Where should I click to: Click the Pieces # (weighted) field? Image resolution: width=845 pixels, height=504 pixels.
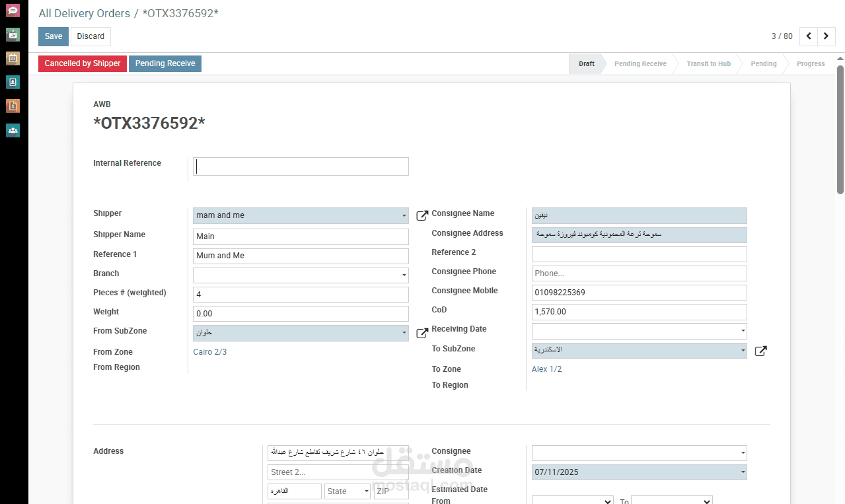coord(301,295)
